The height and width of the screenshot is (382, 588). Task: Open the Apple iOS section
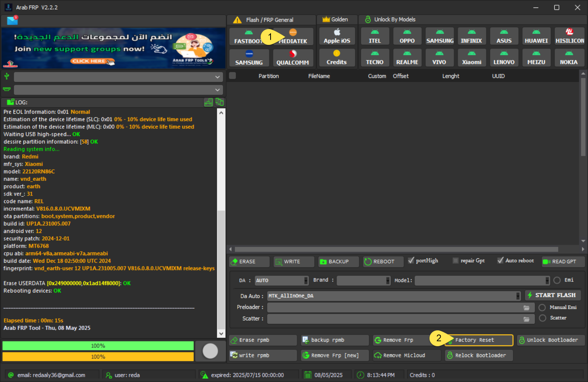(x=337, y=36)
